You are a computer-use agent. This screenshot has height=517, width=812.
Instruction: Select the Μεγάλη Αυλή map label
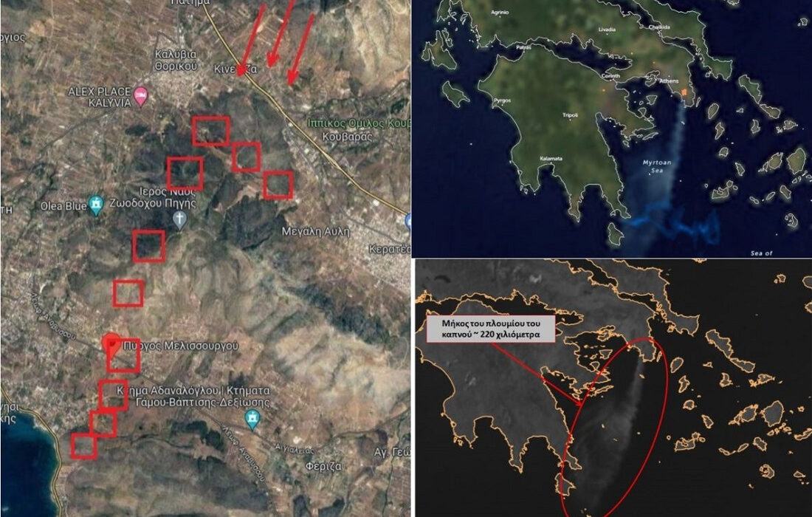315,232
